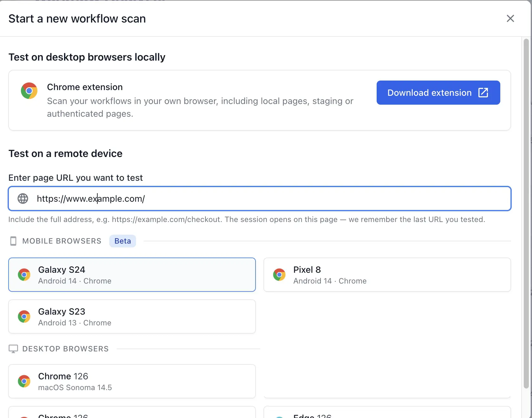Click the 'MOBILE BROWSERS' section label

pos(62,241)
